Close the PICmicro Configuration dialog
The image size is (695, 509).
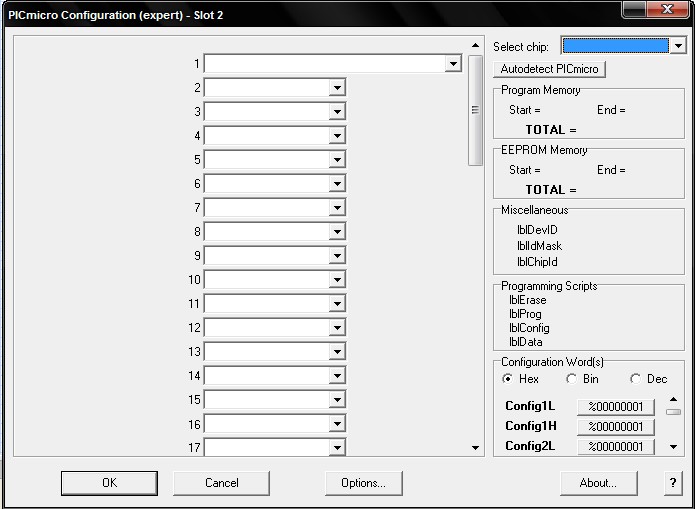point(667,9)
